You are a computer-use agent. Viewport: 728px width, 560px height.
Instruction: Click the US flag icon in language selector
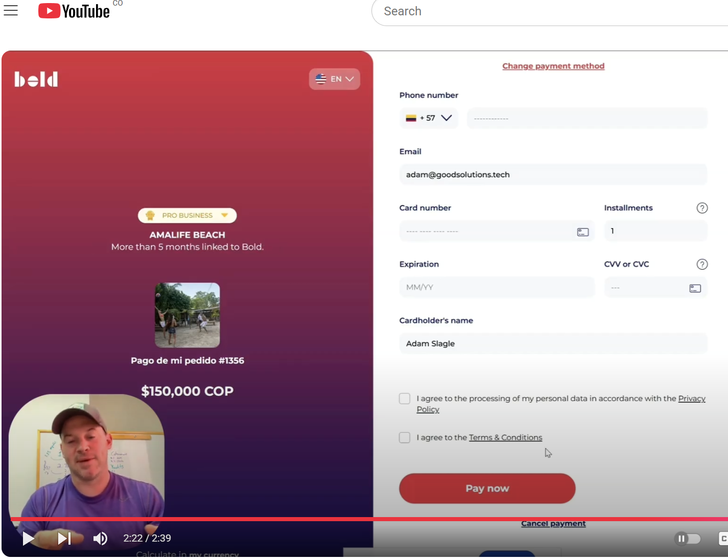(321, 79)
